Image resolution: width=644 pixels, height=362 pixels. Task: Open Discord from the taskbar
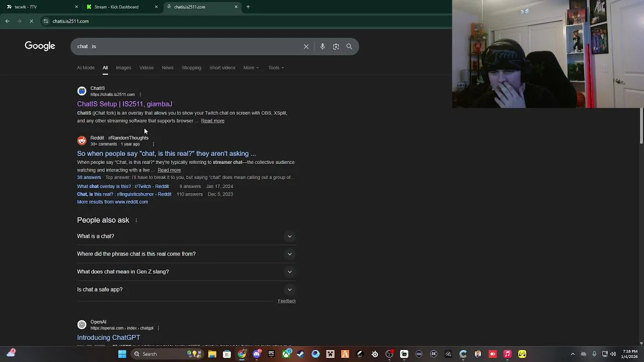click(257, 354)
